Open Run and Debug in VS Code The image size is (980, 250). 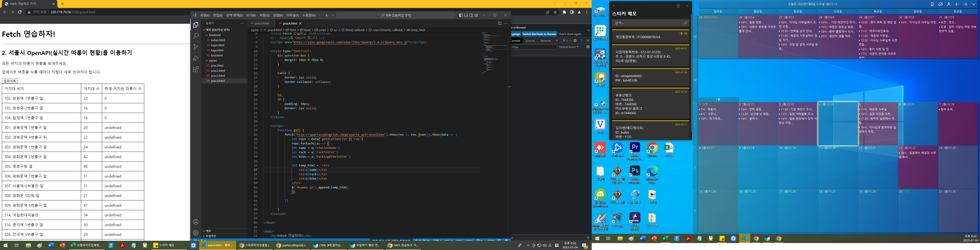[196, 58]
